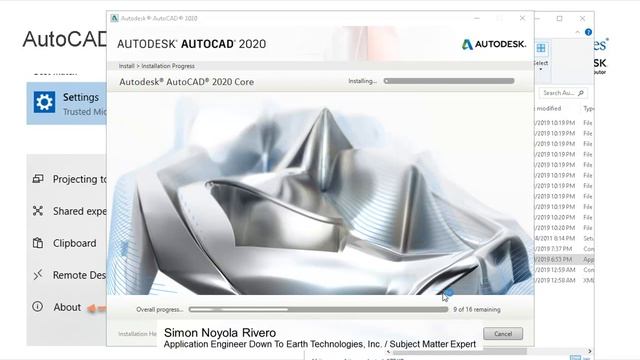This screenshot has height=360, width=640.
Task: Select the file row modified 12:58 AM
Action: tap(564, 280)
